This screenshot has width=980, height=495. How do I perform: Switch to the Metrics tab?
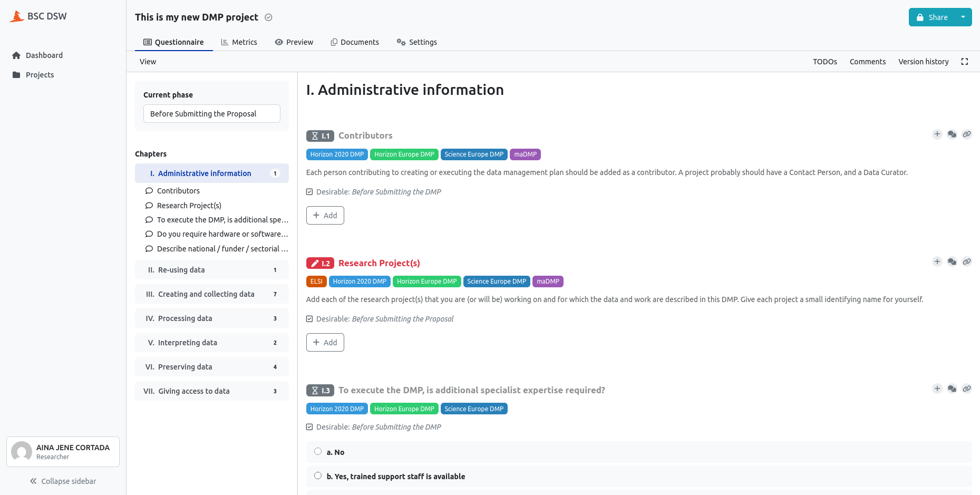pyautogui.click(x=239, y=42)
